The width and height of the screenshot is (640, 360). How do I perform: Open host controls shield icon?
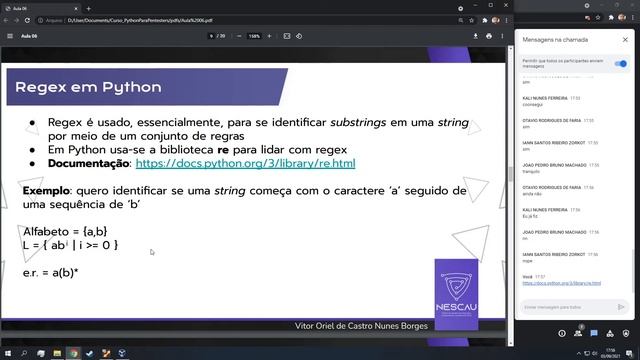pos(626,333)
